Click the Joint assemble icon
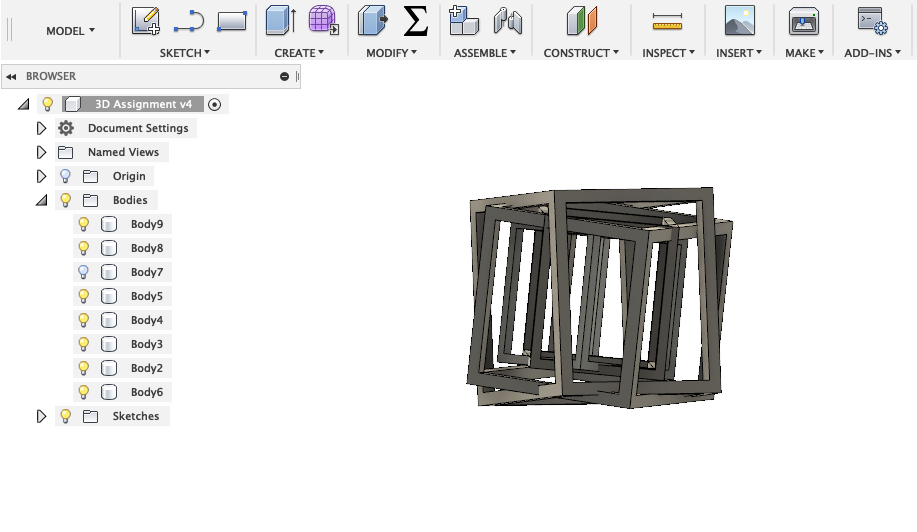 point(508,20)
